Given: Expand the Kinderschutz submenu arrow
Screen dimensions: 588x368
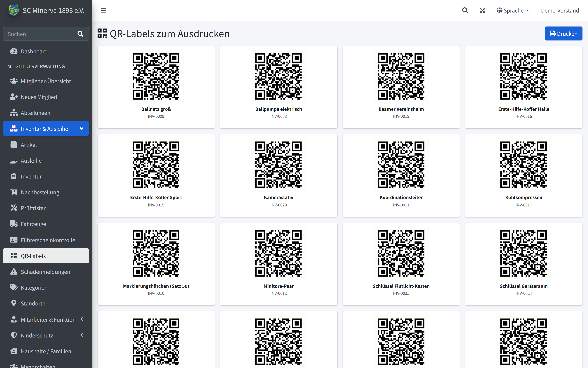Looking at the screenshot, I should 82,335.
